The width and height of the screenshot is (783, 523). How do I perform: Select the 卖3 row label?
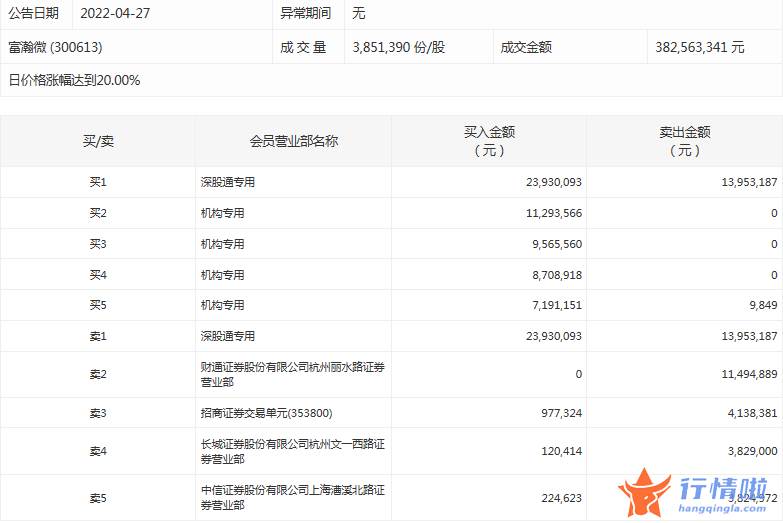coord(98,413)
